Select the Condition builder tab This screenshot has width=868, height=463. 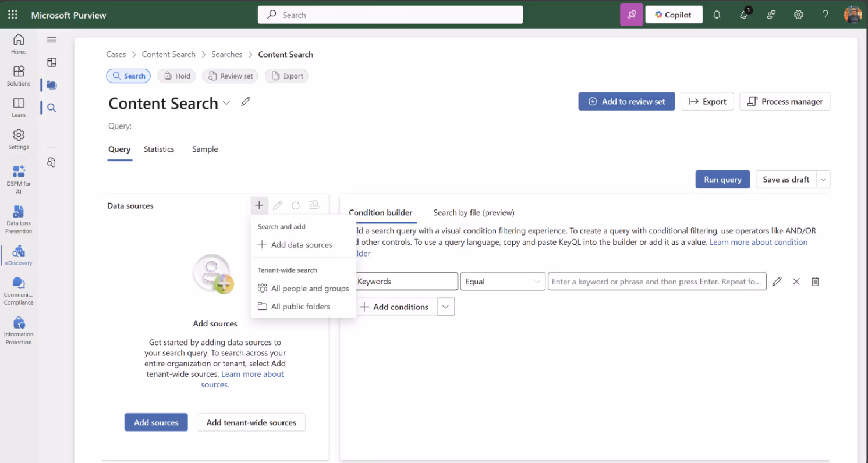[381, 213]
